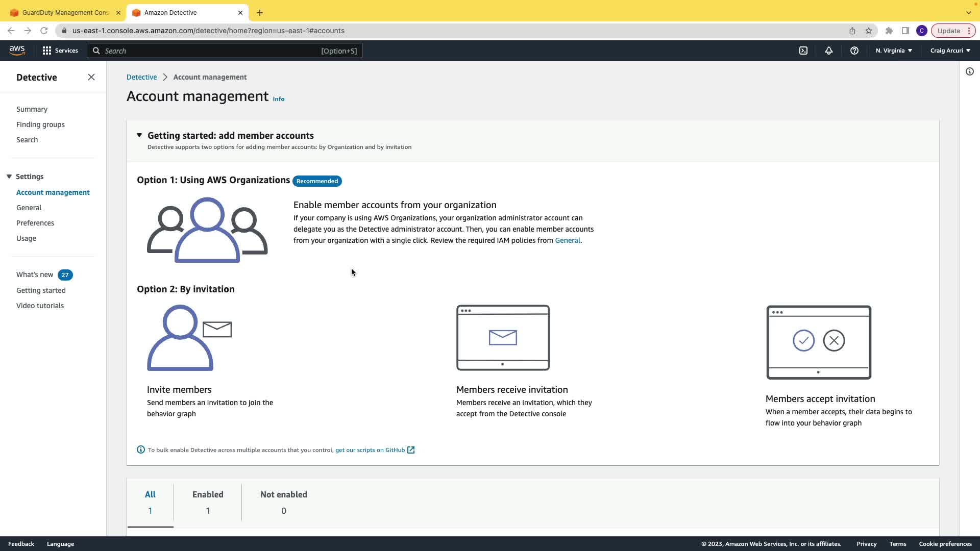Follow the General IAM policies link
Viewport: 980px width, 551px height.
coord(567,240)
